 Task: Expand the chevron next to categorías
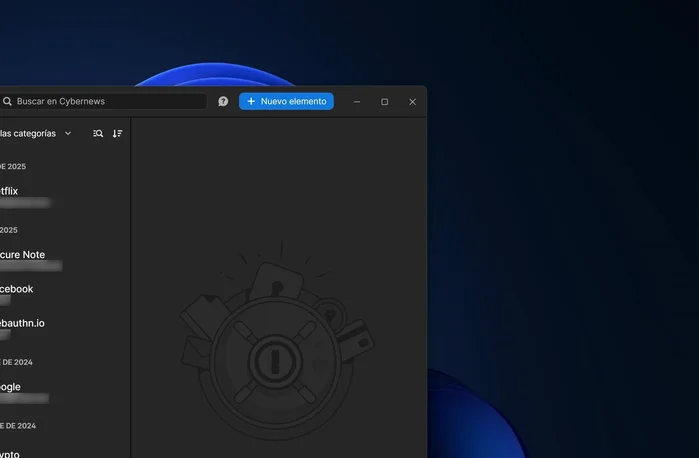coord(68,133)
